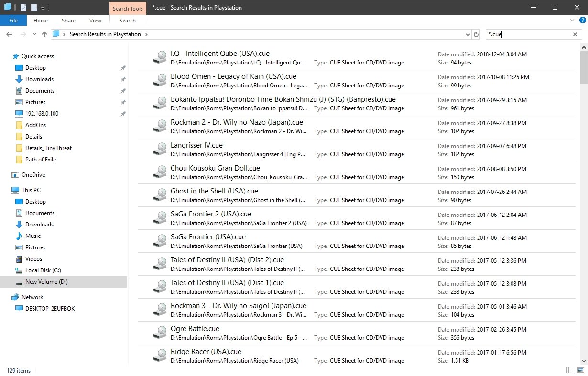Image resolution: width=588 pixels, height=376 pixels.
Task: Select the Blood Omen cue file icon
Action: tap(159, 81)
